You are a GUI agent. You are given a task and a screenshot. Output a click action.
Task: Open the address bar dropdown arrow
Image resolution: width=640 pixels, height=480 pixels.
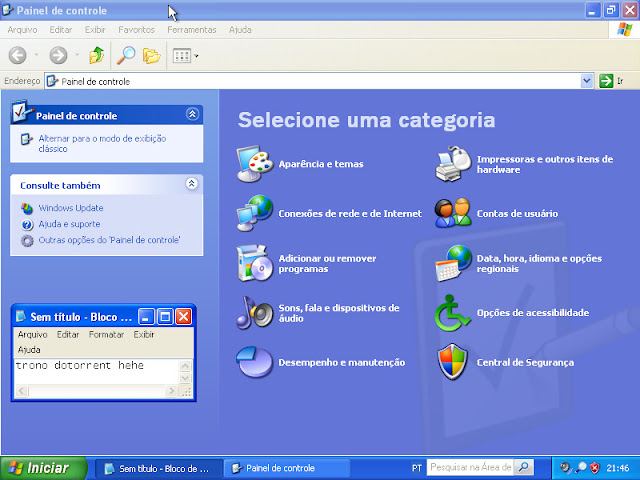point(587,81)
